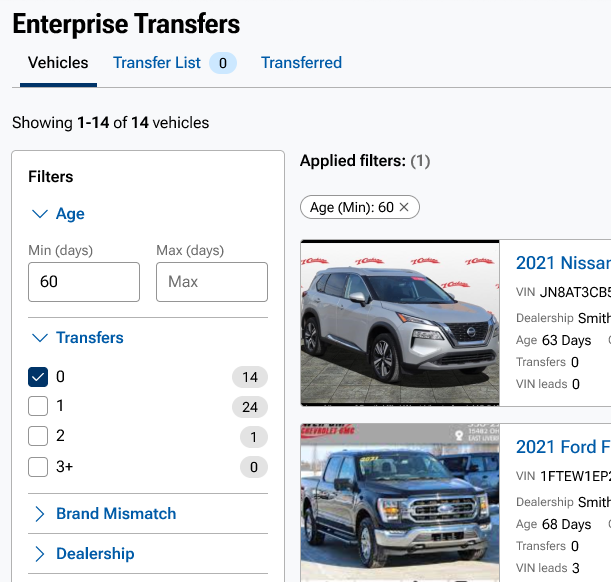Collapse the Age filter chevron

click(40, 214)
